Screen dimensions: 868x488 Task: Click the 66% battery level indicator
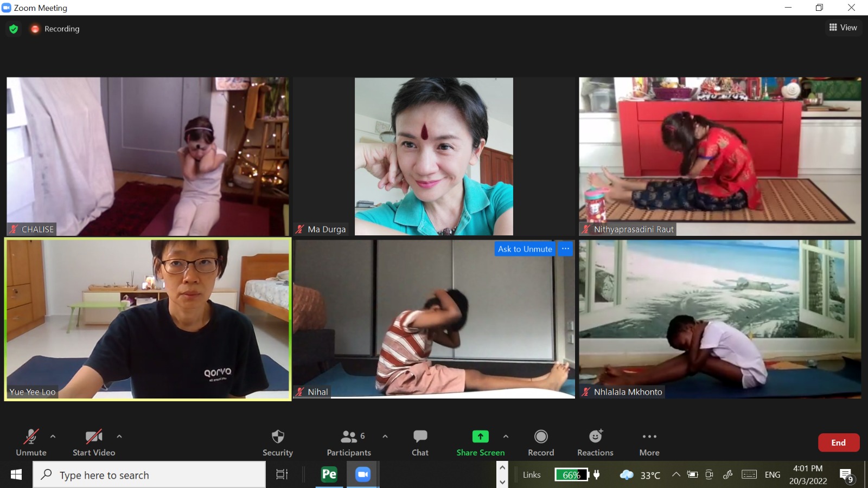point(571,475)
